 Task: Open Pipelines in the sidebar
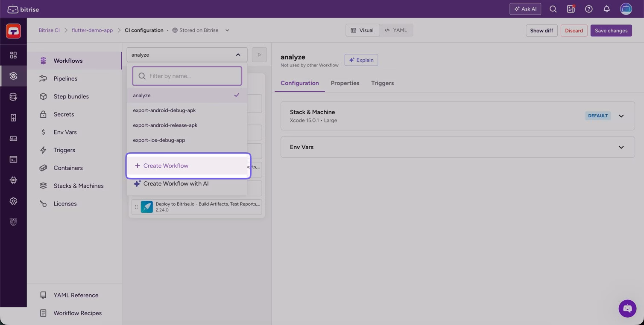click(74, 78)
